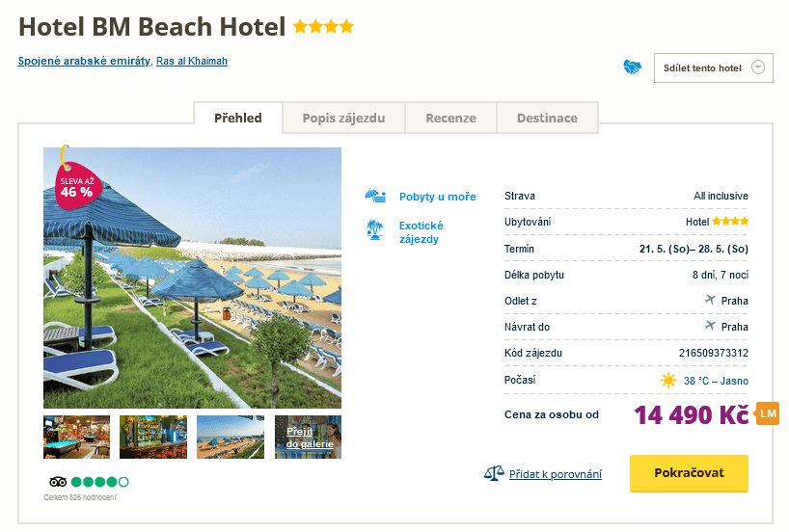Viewport: 789px width, 532px height.
Task: Click the TripAdvisor owl rating icon
Action: click(57, 481)
